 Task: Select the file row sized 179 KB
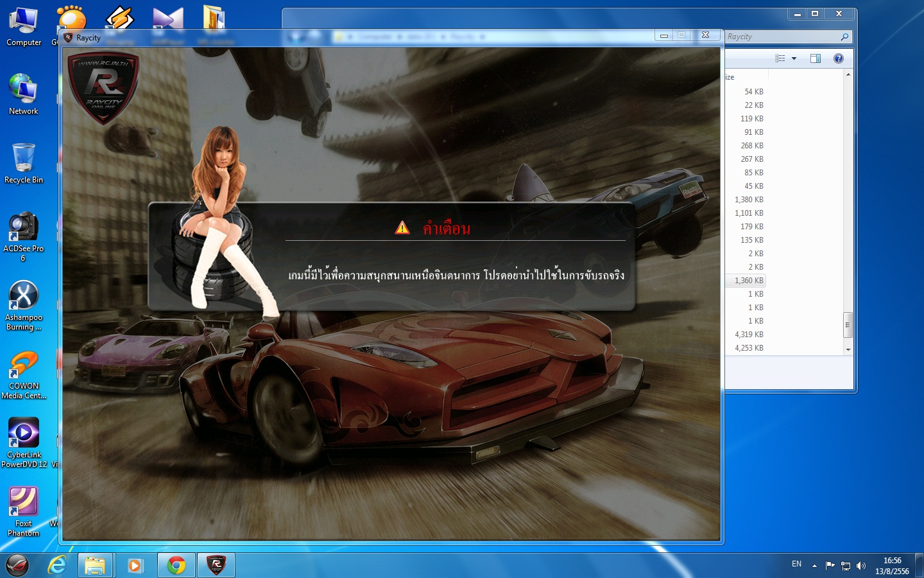tap(746, 227)
